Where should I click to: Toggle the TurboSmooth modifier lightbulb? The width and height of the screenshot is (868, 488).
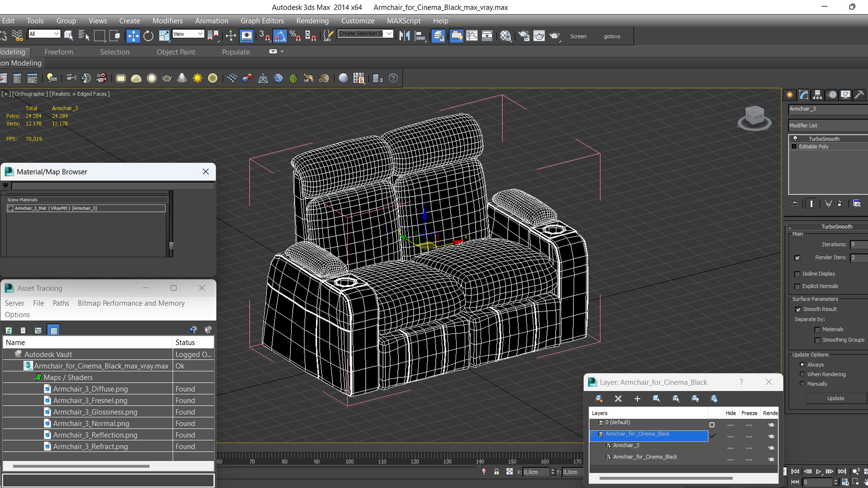(x=795, y=139)
